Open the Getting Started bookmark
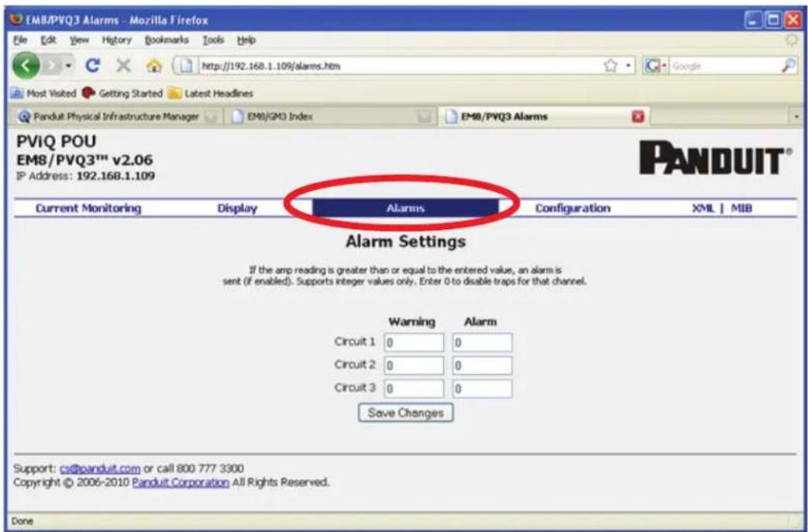Image resolution: width=808 pixels, height=532 pixels. tap(123, 93)
